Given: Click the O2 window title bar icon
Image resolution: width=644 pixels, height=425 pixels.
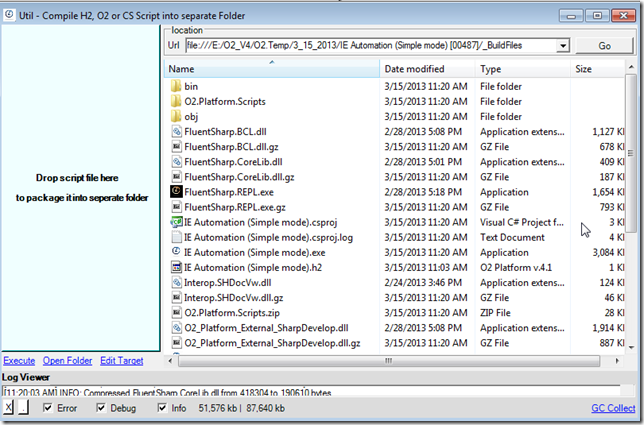Looking at the screenshot, I should point(9,15).
